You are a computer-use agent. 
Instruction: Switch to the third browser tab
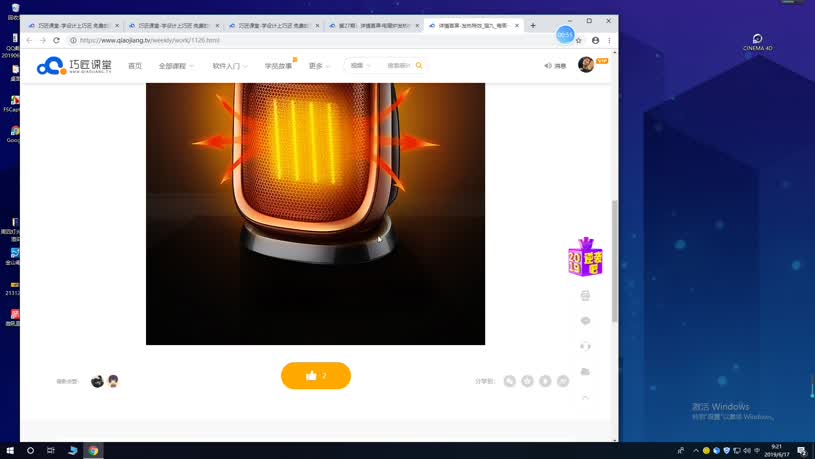[274, 25]
